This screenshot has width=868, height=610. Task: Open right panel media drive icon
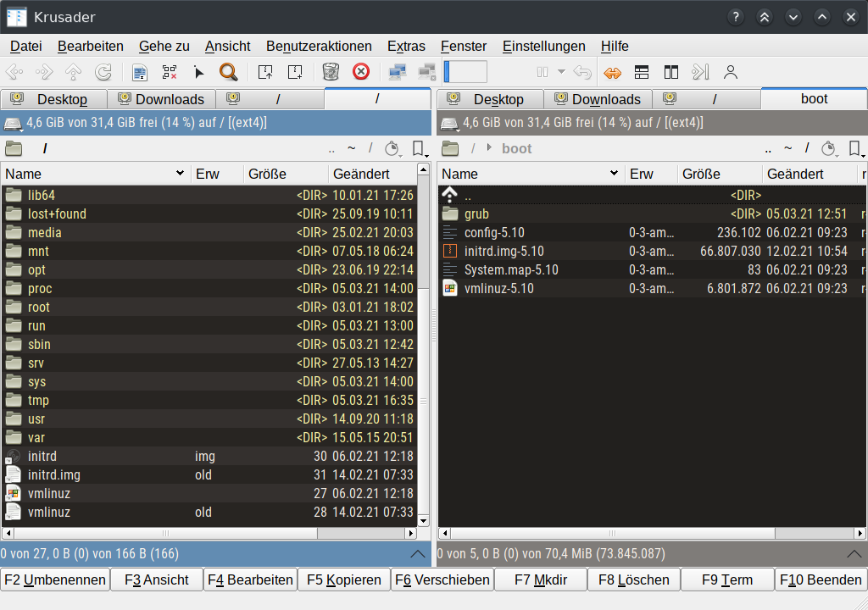(449, 123)
